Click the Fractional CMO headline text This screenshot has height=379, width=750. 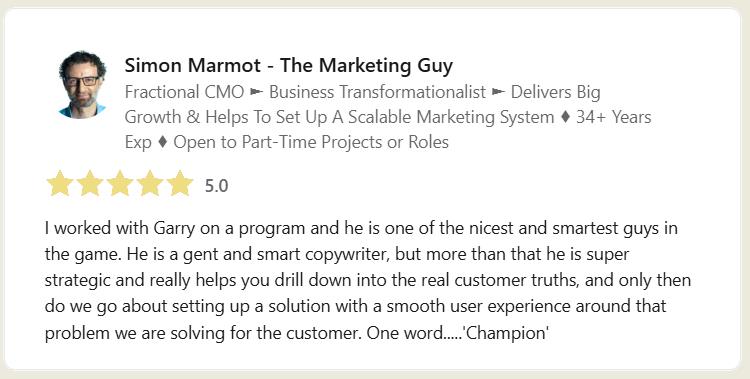[x=185, y=92]
